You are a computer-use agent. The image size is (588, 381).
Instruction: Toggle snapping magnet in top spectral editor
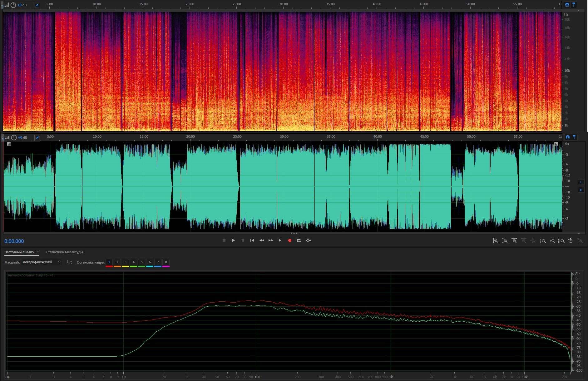click(567, 5)
